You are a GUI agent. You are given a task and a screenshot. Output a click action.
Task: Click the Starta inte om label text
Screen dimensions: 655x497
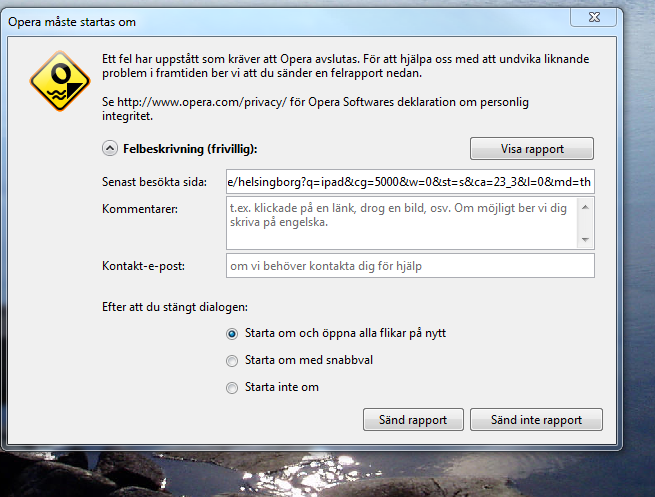click(282, 387)
